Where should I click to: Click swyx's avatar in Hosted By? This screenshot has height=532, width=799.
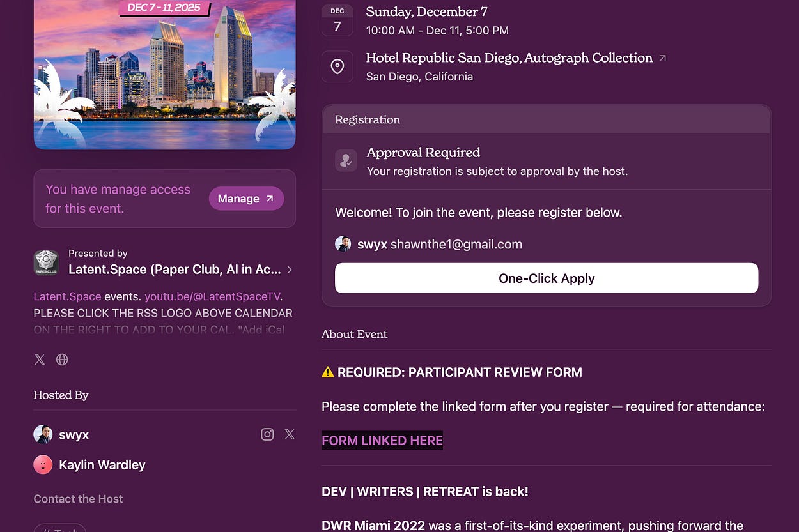coord(43,434)
